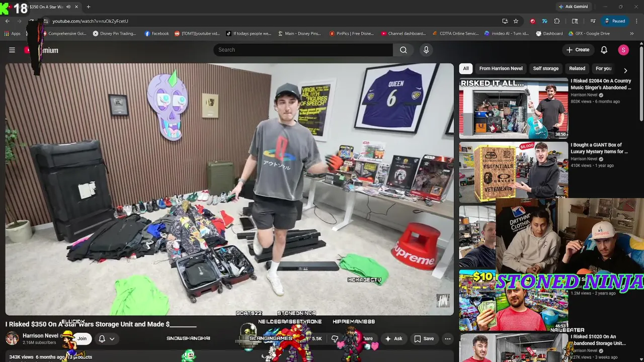This screenshot has height=362, width=644.
Task: Dislike the video with thumbs-down icon
Action: click(x=335, y=339)
